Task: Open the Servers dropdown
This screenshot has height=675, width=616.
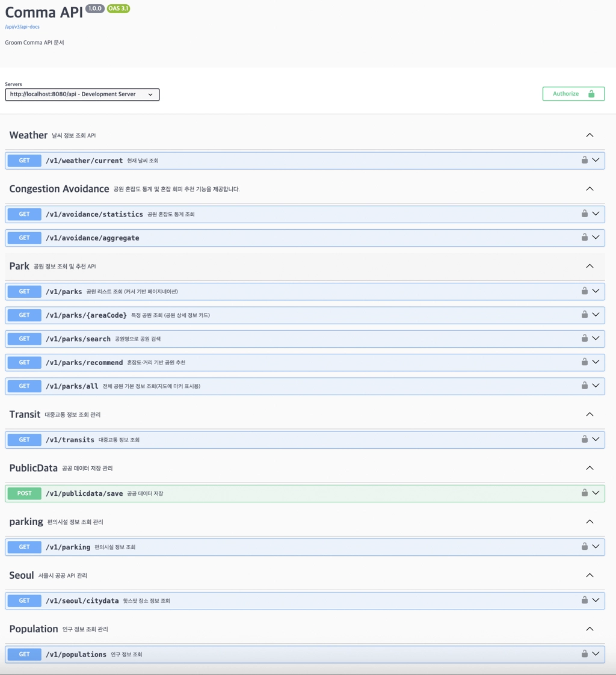Action: (x=82, y=94)
